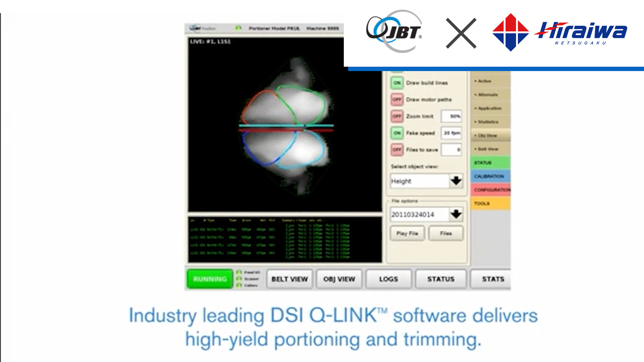
Task: Open the green STATUS sidebar section
Action: (490, 163)
